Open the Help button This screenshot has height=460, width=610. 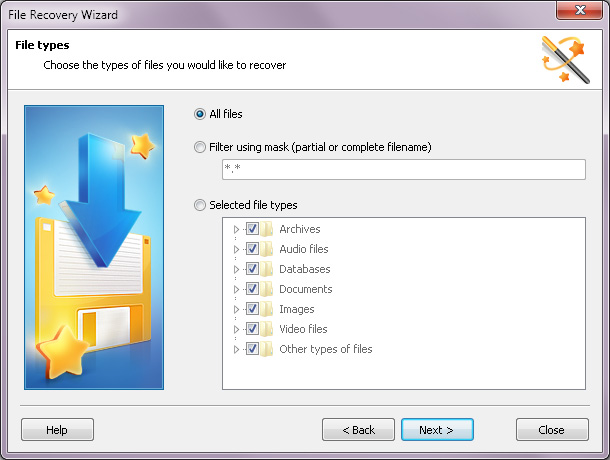pyautogui.click(x=57, y=430)
